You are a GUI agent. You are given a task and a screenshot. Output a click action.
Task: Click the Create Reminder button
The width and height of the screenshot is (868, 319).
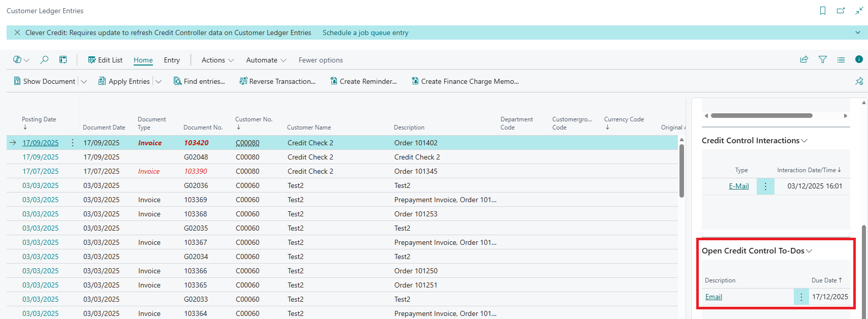tap(363, 81)
